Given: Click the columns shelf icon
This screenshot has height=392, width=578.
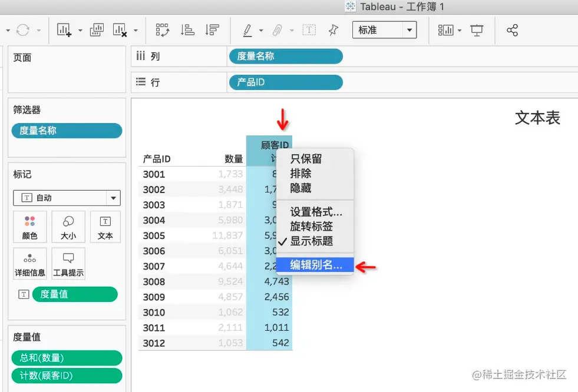Looking at the screenshot, I should (140, 56).
